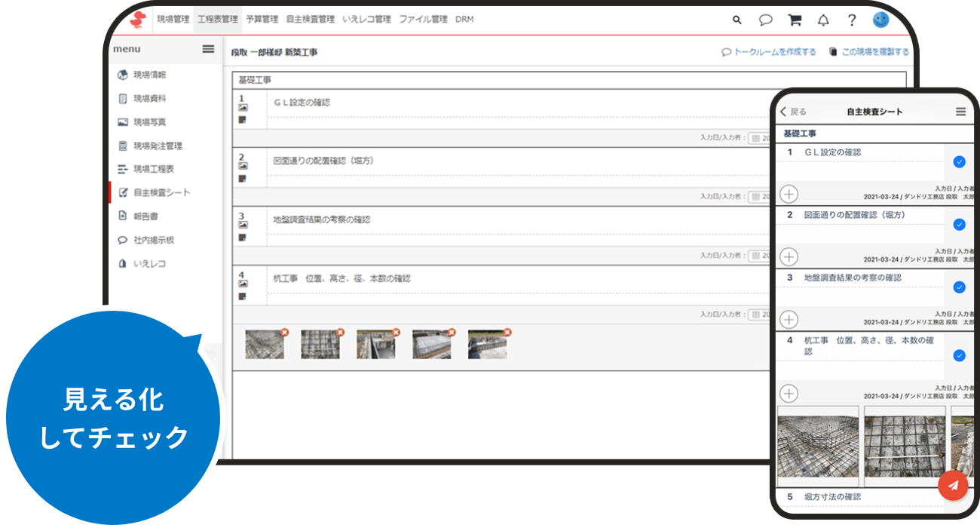Remove the third photo thumbnail via its X
Viewport: 980px width, 531px height.
[x=396, y=332]
